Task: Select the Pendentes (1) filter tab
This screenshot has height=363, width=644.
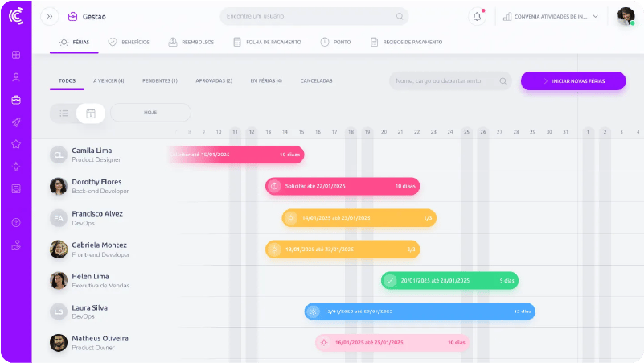Action: [159, 80]
